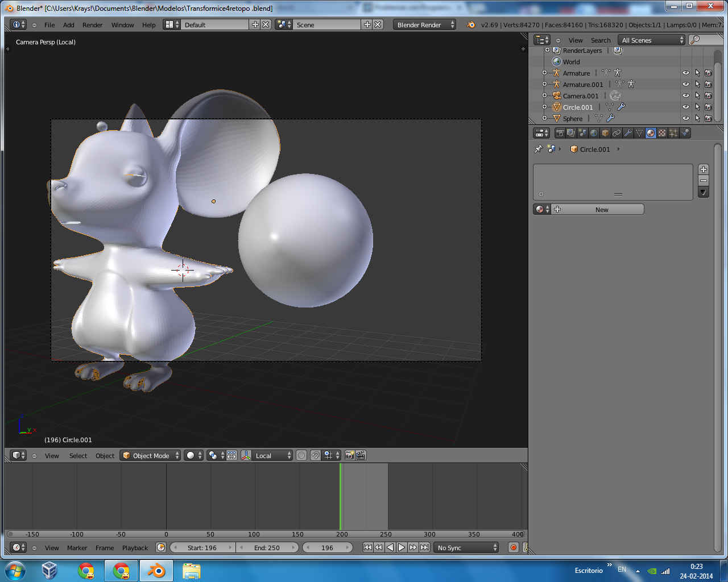Open the Object properties tab (orange cube)
Screen dimensions: 728x582
pyautogui.click(x=605, y=133)
